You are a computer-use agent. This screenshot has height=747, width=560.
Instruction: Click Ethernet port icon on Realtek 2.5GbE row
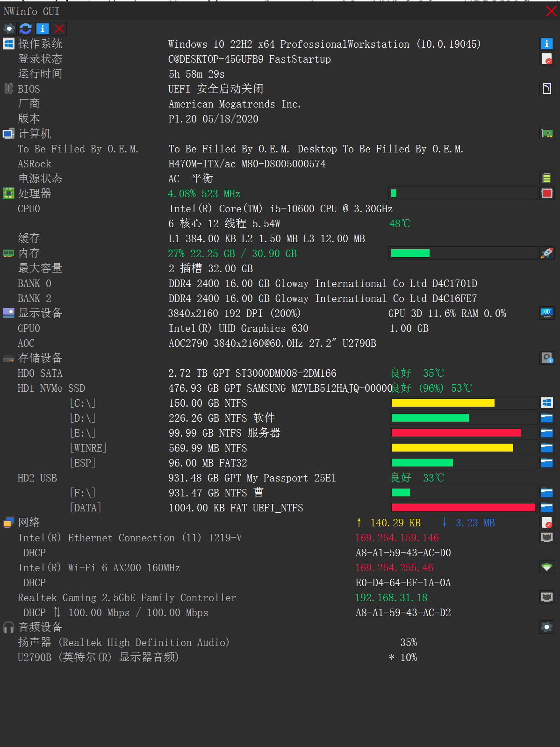click(x=547, y=597)
